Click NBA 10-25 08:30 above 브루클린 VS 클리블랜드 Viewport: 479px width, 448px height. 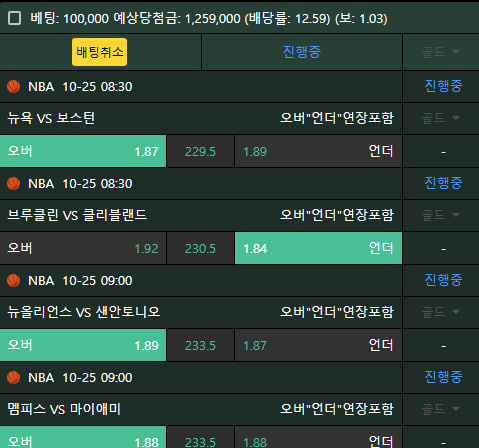coord(80,184)
